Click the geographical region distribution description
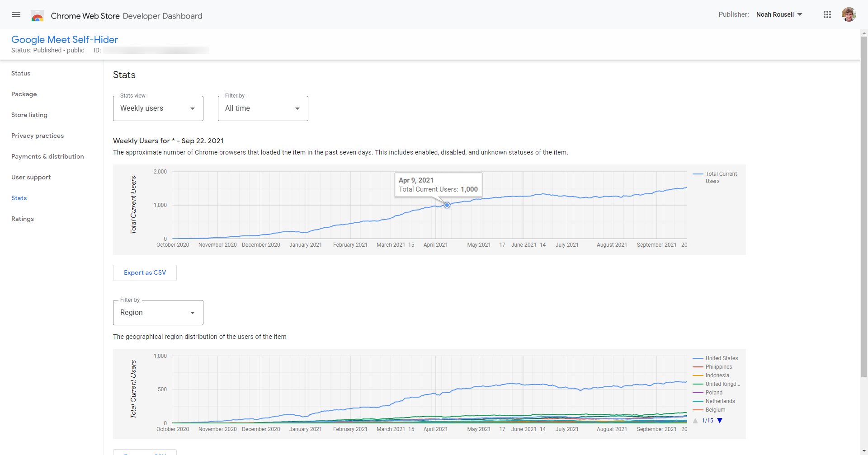868x455 pixels. click(200, 337)
